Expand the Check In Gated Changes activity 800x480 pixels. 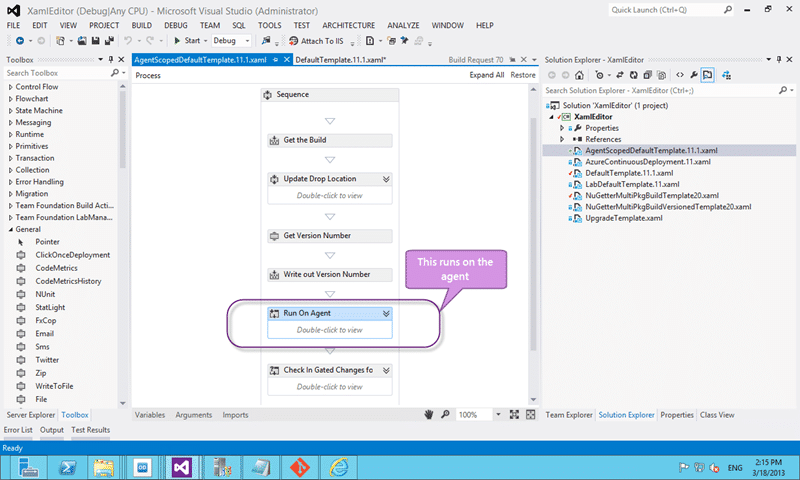[386, 370]
